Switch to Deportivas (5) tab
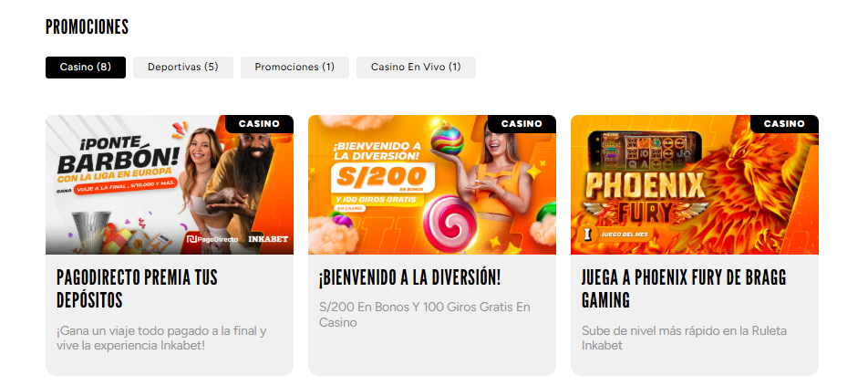This screenshot has height=386, width=868. coord(182,67)
